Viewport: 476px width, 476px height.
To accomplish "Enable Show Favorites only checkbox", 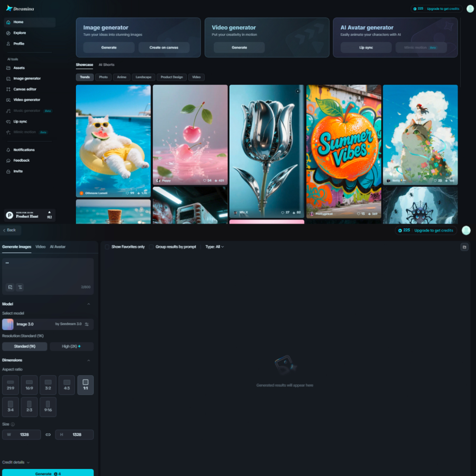I will (x=107, y=247).
